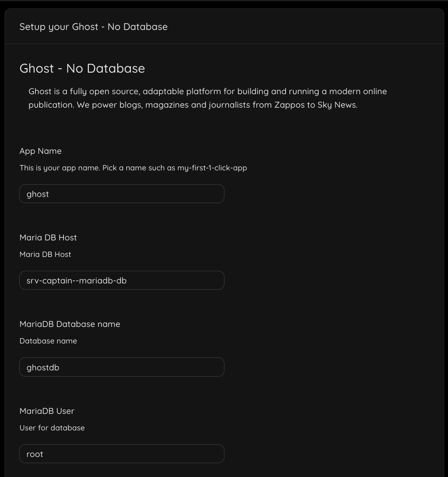Click 'modern online' at the description line end
Image resolution: width=448 pixels, height=477 pixels.
pyautogui.click(x=358, y=92)
